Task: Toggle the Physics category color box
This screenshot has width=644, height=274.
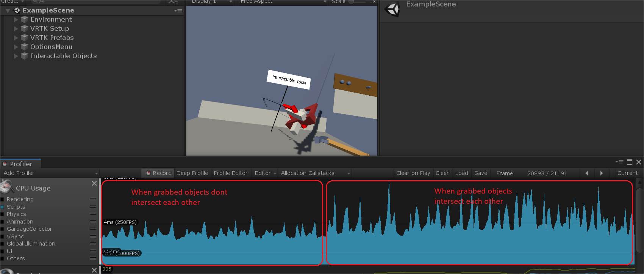Action: click(2, 214)
